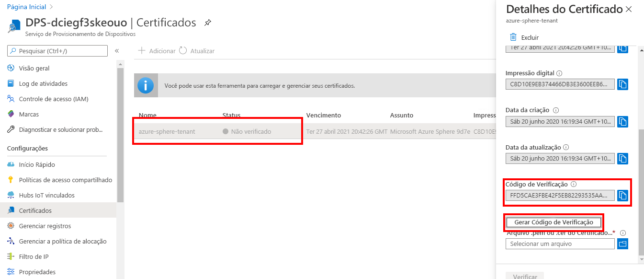Browse for a certificate file with the folder icon

(622, 244)
